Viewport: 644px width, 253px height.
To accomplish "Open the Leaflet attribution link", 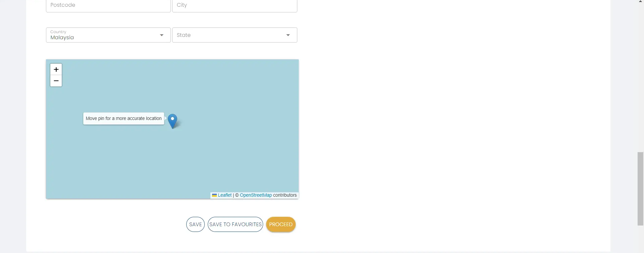I will point(225,195).
